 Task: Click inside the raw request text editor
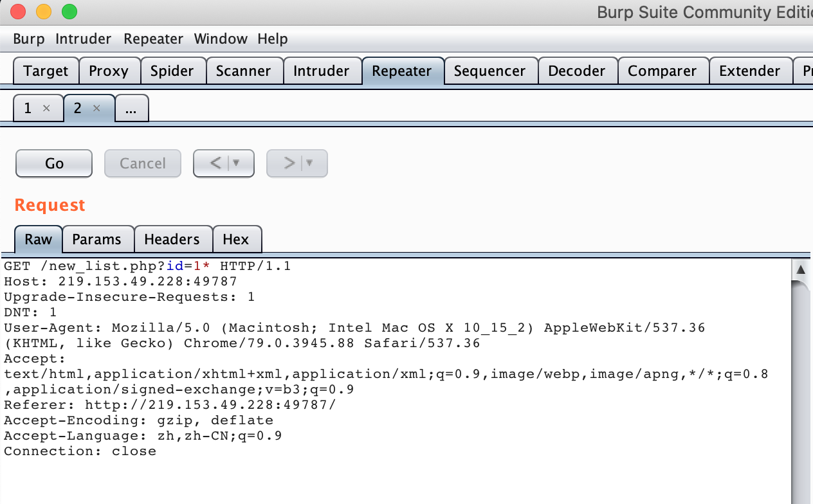click(x=386, y=476)
